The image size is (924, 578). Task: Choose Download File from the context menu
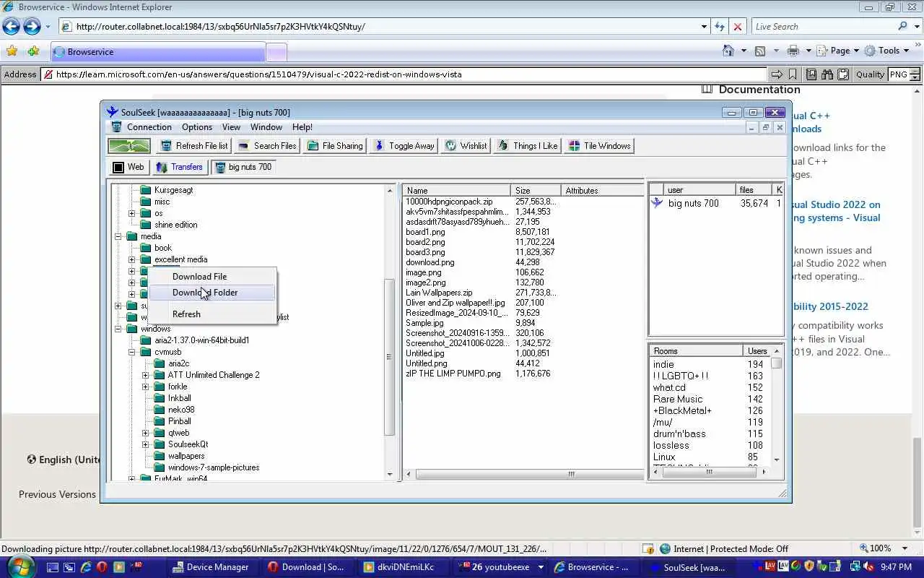pos(212,277)
